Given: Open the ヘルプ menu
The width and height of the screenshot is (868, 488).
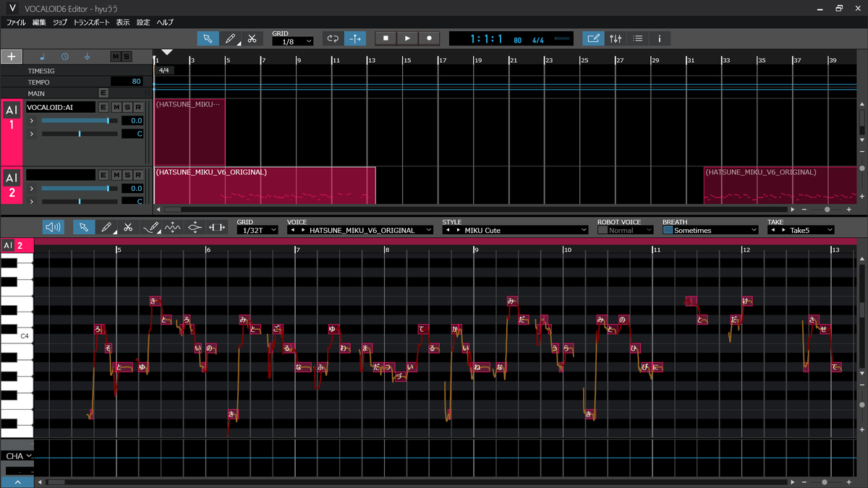Looking at the screenshot, I should coord(165,22).
